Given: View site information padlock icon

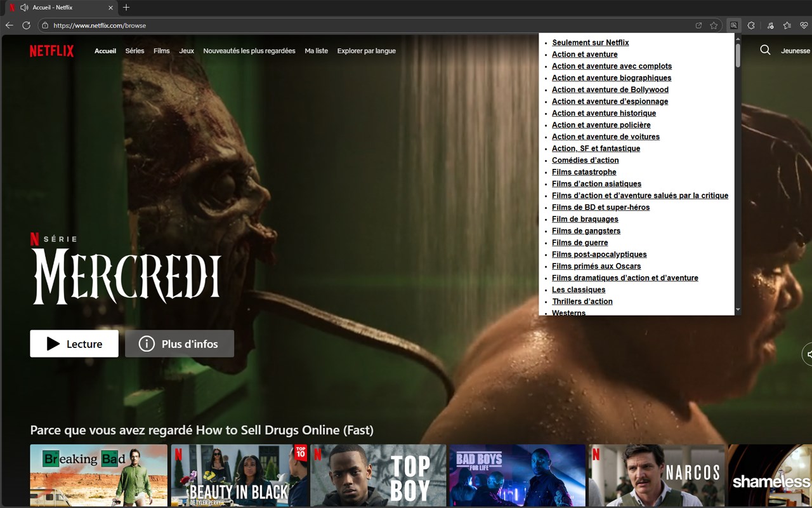Looking at the screenshot, I should point(45,25).
